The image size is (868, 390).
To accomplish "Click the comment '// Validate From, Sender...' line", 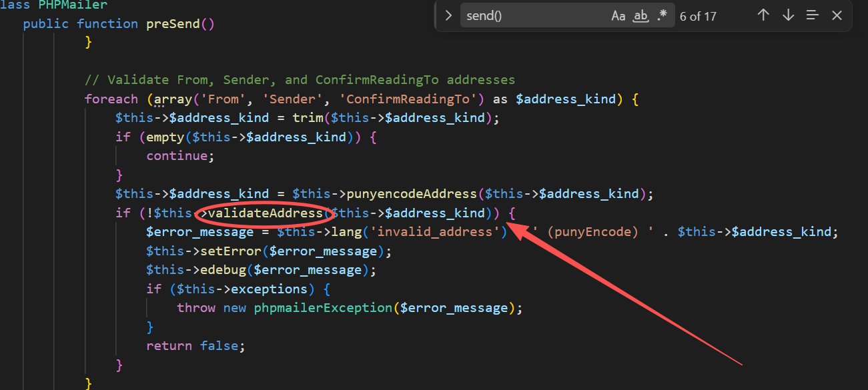I will 300,80.
